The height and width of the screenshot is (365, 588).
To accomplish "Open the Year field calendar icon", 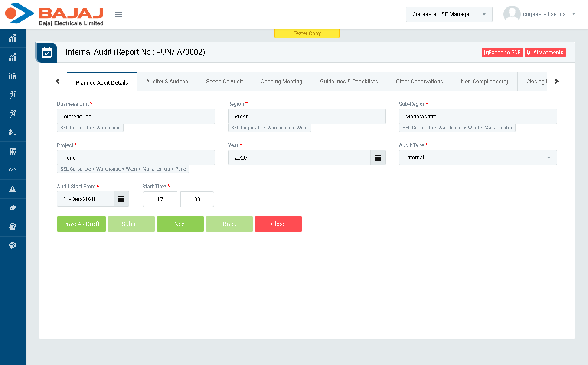I will tap(378, 158).
